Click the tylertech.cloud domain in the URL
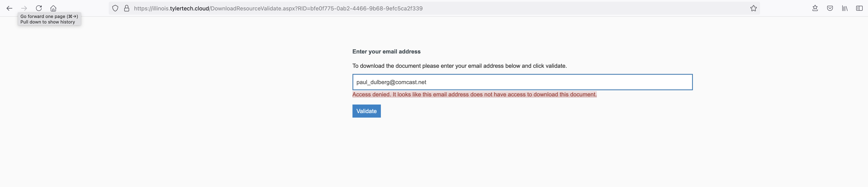 189,8
